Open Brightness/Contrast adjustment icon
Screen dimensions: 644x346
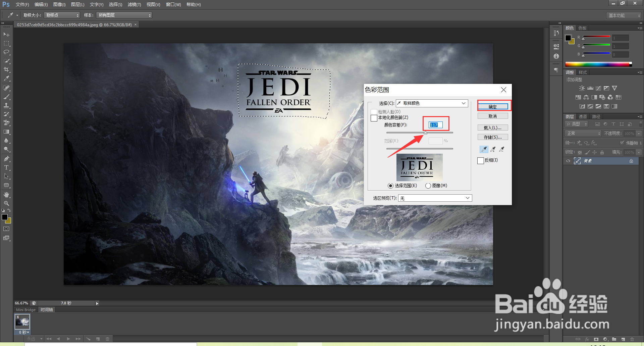[582, 88]
